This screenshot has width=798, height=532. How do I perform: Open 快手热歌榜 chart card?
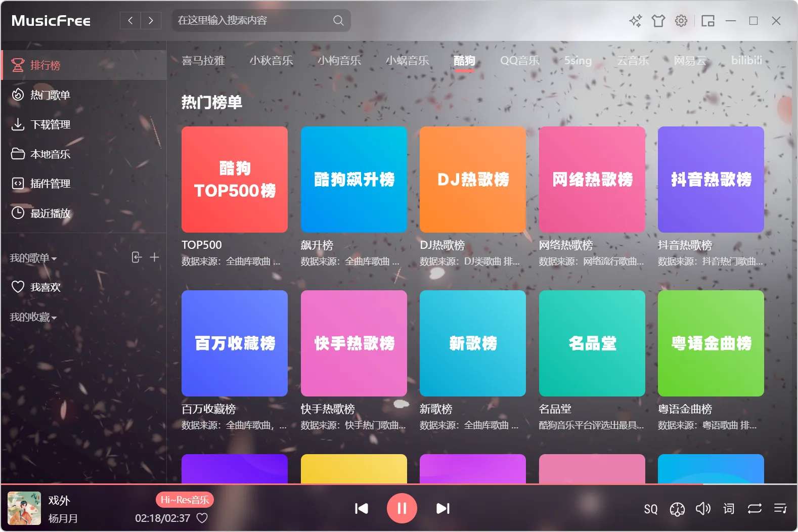[x=354, y=343]
